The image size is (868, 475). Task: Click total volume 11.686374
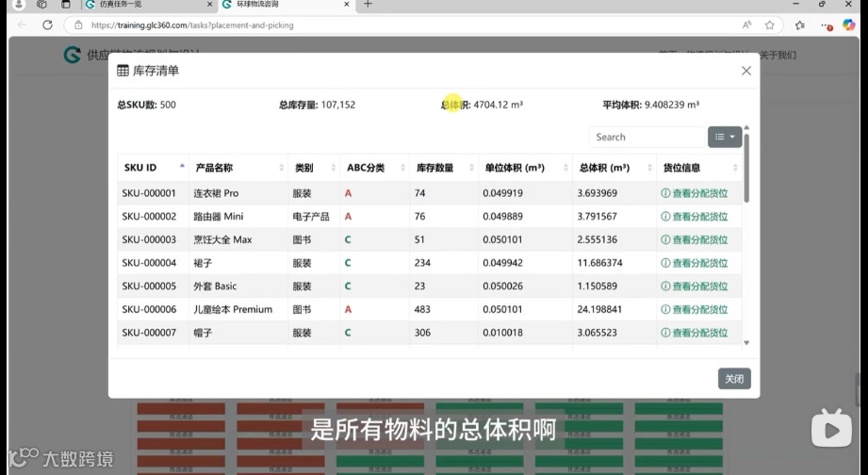pyautogui.click(x=599, y=263)
